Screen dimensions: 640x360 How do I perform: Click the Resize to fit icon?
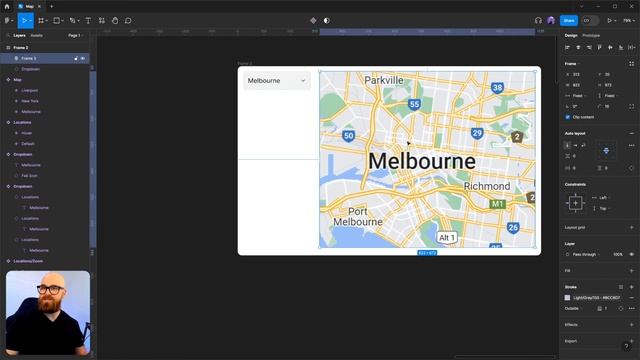[x=631, y=64]
